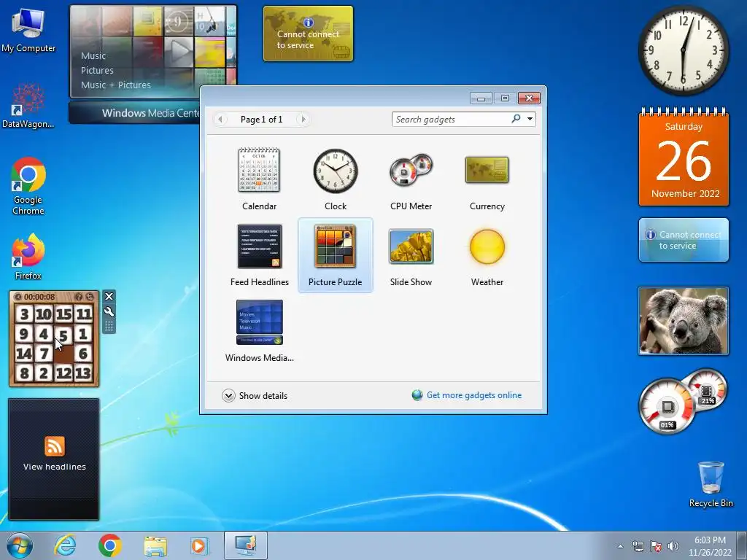The height and width of the screenshot is (560, 747).
Task: Maximize the gadget gallery window
Action: 505,98
